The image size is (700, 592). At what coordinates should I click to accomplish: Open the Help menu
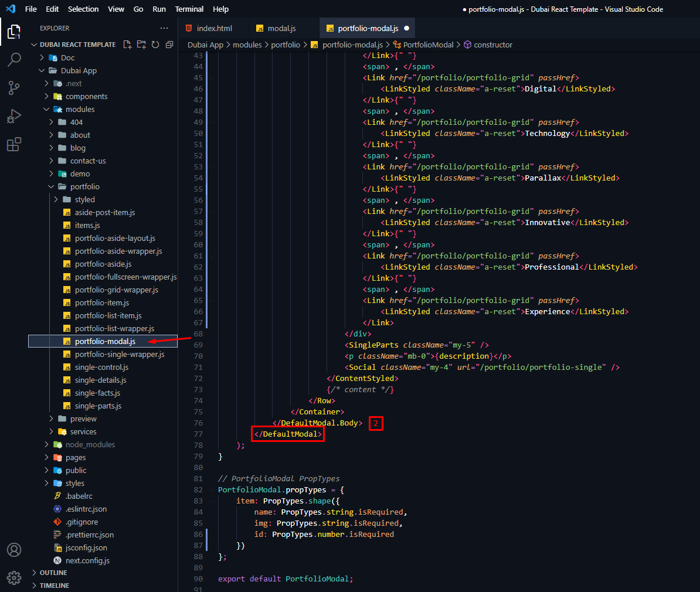(220, 9)
